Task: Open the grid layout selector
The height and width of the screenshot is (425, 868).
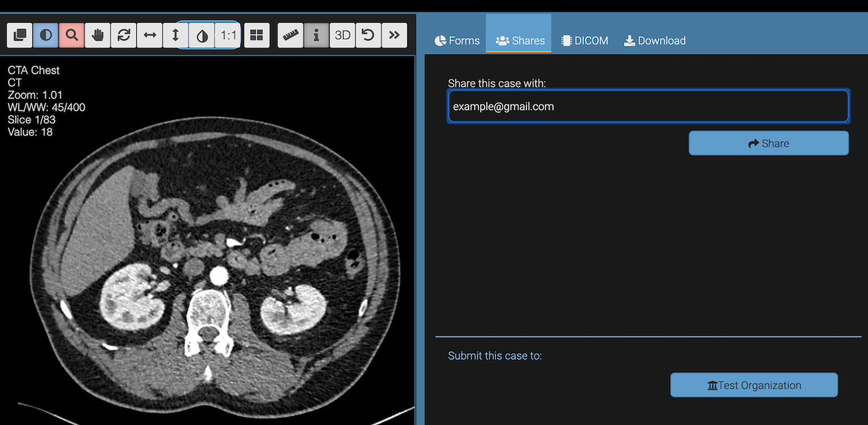Action: [256, 35]
